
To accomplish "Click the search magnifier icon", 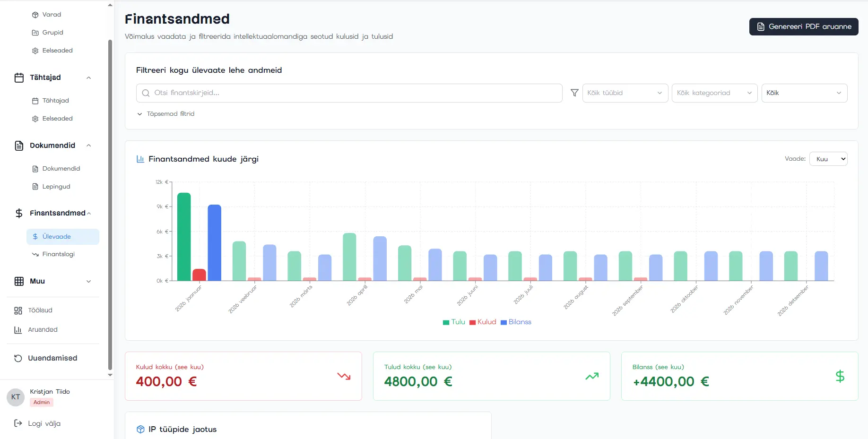I will pos(146,93).
